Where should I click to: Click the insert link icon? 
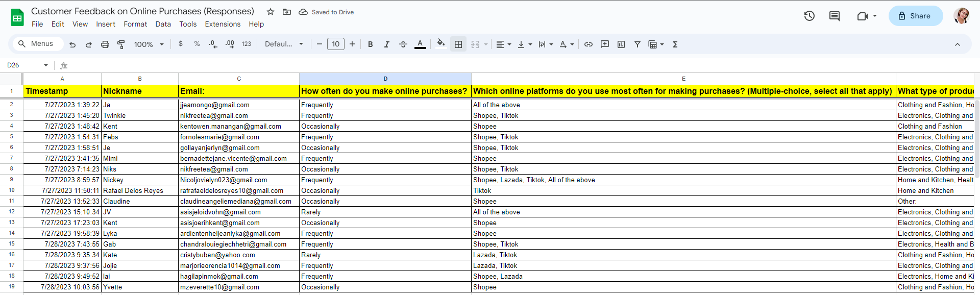(x=588, y=44)
